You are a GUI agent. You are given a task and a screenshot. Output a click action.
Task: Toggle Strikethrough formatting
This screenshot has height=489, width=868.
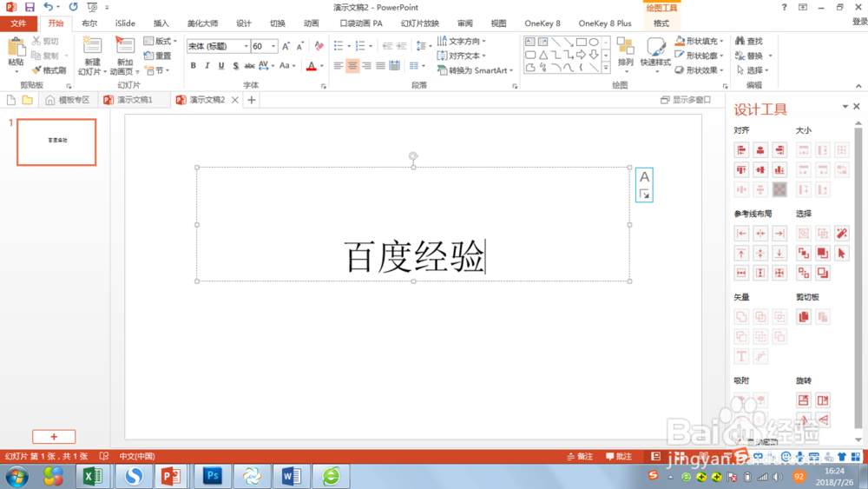click(x=249, y=65)
